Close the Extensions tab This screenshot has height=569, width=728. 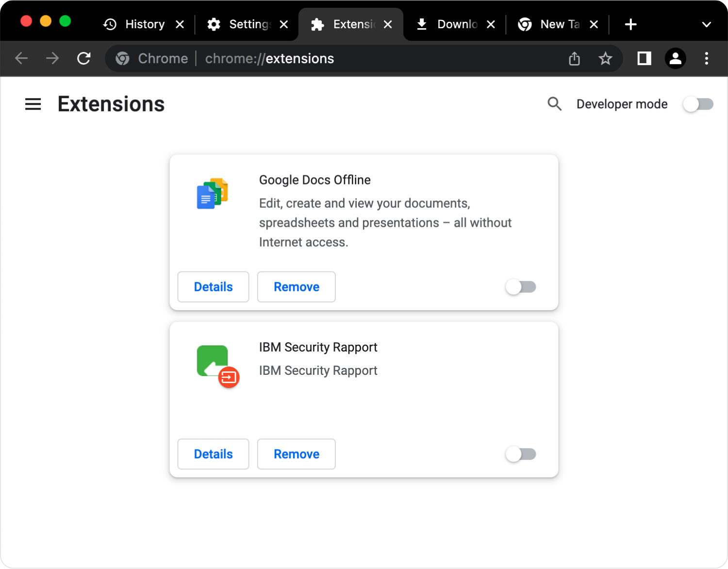[388, 24]
